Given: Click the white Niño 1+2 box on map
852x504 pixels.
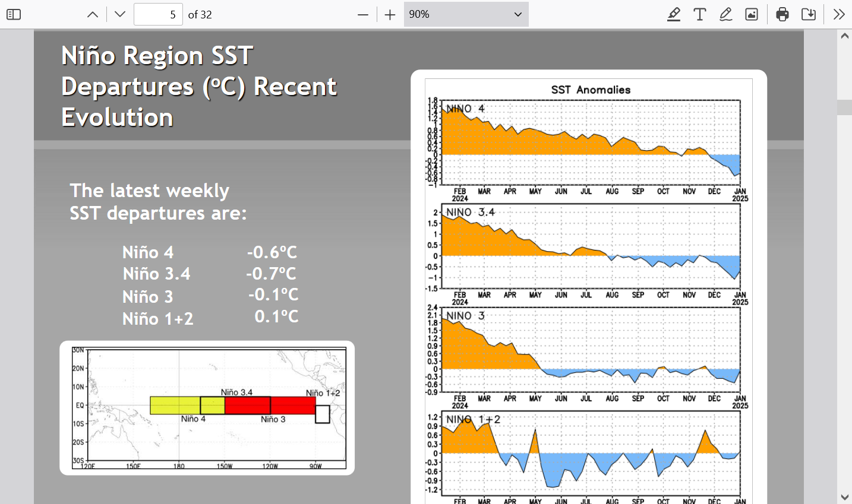Looking at the screenshot, I should pos(322,414).
